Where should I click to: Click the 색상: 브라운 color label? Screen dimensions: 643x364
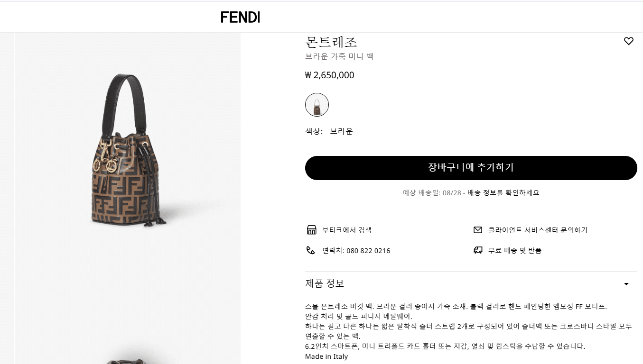tap(329, 132)
